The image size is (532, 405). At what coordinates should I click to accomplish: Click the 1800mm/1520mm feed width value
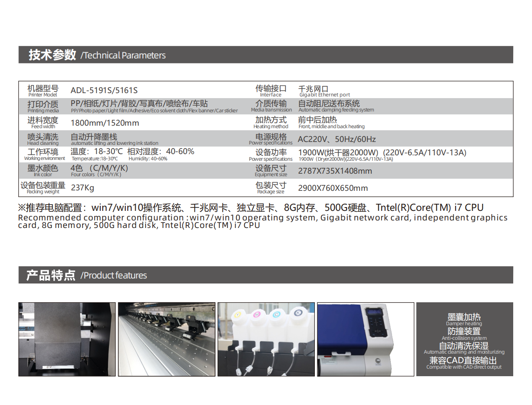coord(105,123)
